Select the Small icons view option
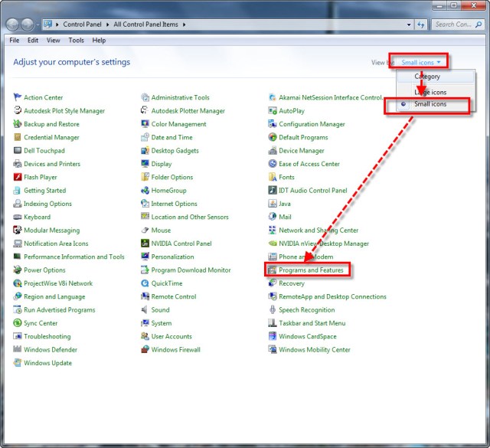This screenshot has height=448, width=490. tap(430, 104)
